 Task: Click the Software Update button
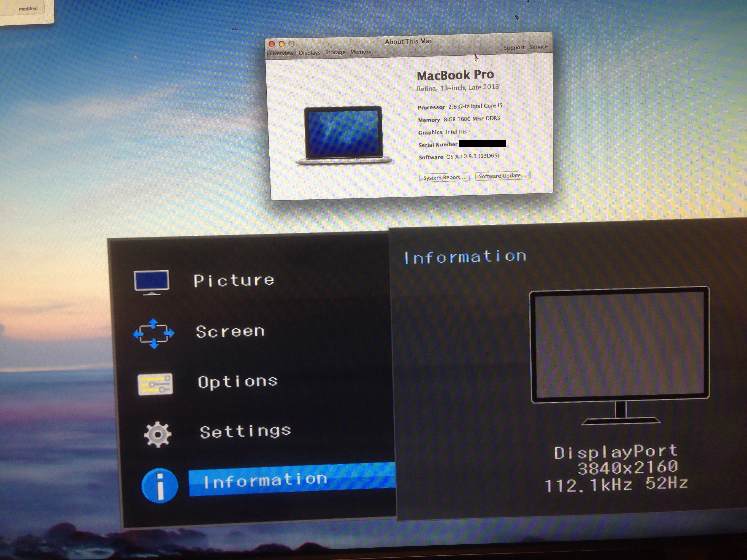[x=503, y=176]
